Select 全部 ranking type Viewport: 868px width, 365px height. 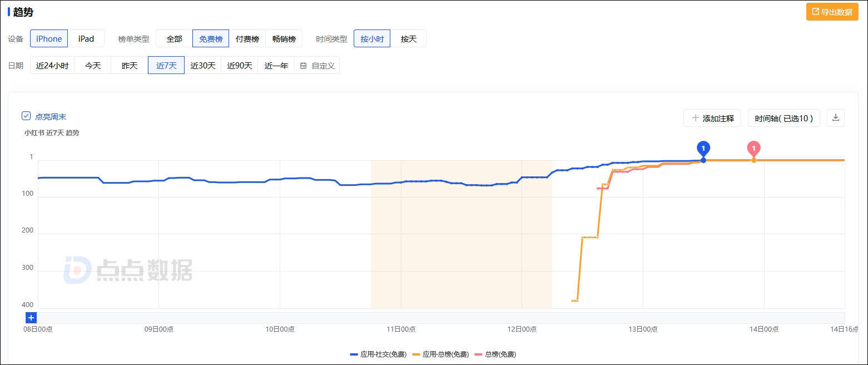[173, 38]
